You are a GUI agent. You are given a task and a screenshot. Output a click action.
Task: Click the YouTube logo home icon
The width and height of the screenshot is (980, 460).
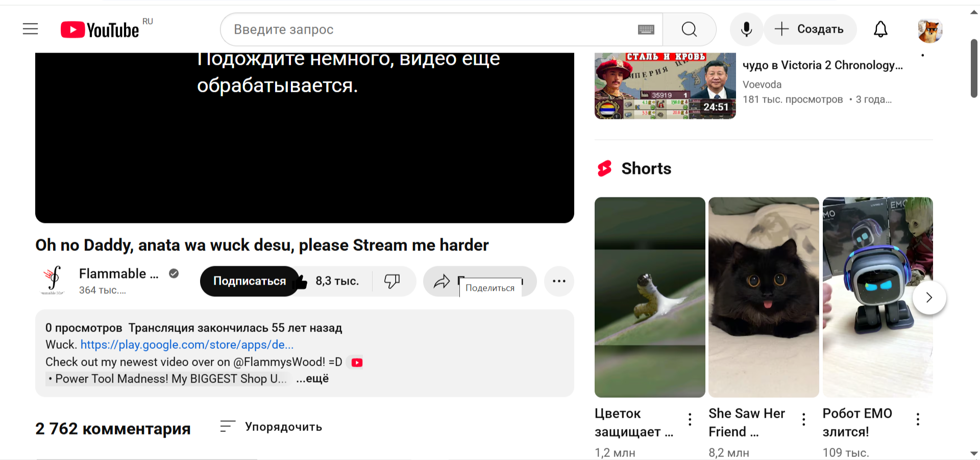(x=100, y=30)
